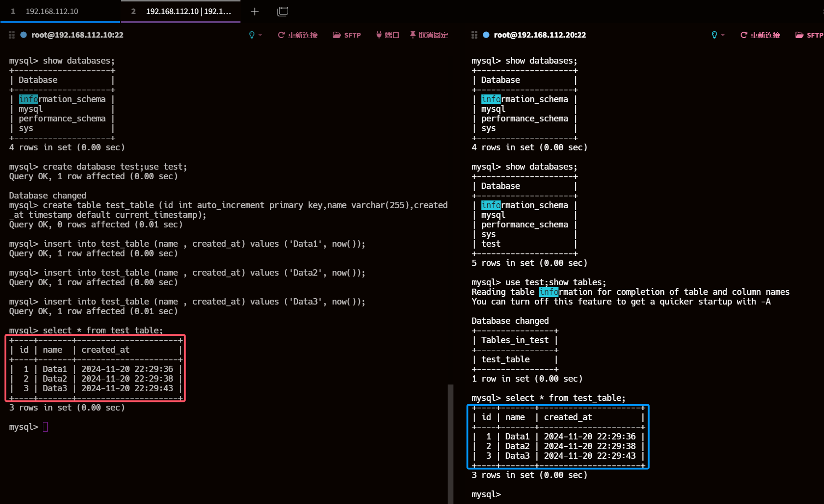
Task: Click drag handle of 192.168.112.20 pane
Action: (x=474, y=35)
